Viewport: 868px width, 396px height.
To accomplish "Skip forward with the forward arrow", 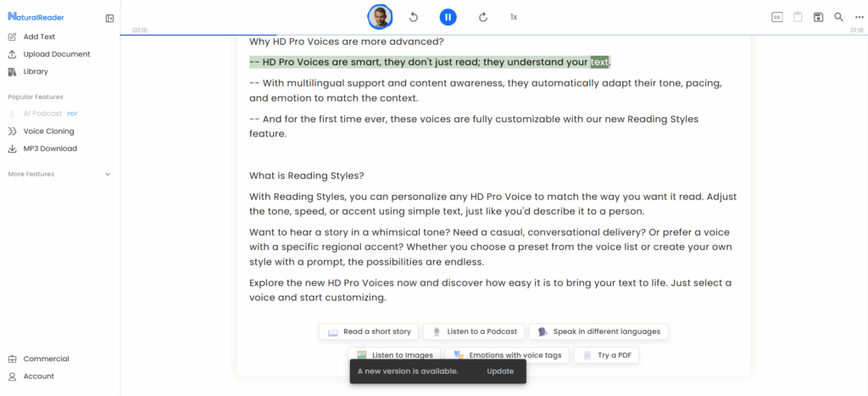I will click(x=482, y=17).
